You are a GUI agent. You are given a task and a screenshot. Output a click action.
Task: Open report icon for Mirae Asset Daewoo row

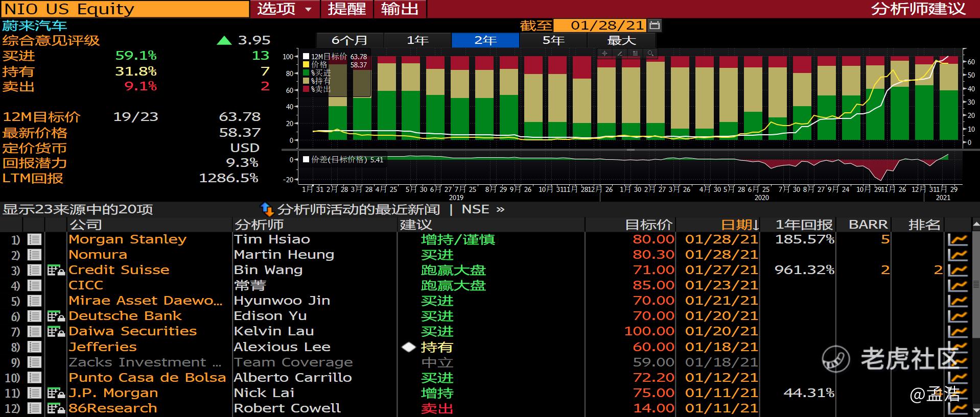pyautogui.click(x=34, y=301)
